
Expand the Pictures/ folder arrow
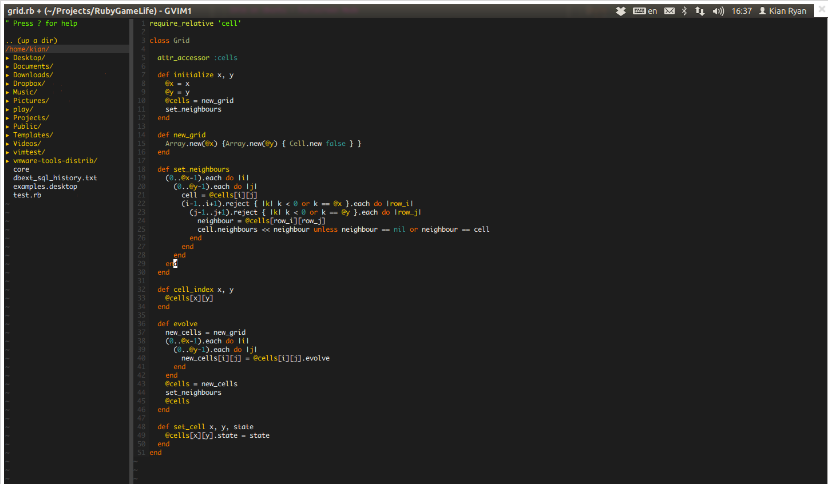click(7, 100)
